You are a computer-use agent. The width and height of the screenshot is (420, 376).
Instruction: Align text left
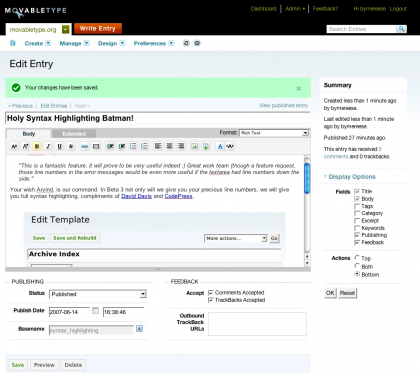click(158, 146)
